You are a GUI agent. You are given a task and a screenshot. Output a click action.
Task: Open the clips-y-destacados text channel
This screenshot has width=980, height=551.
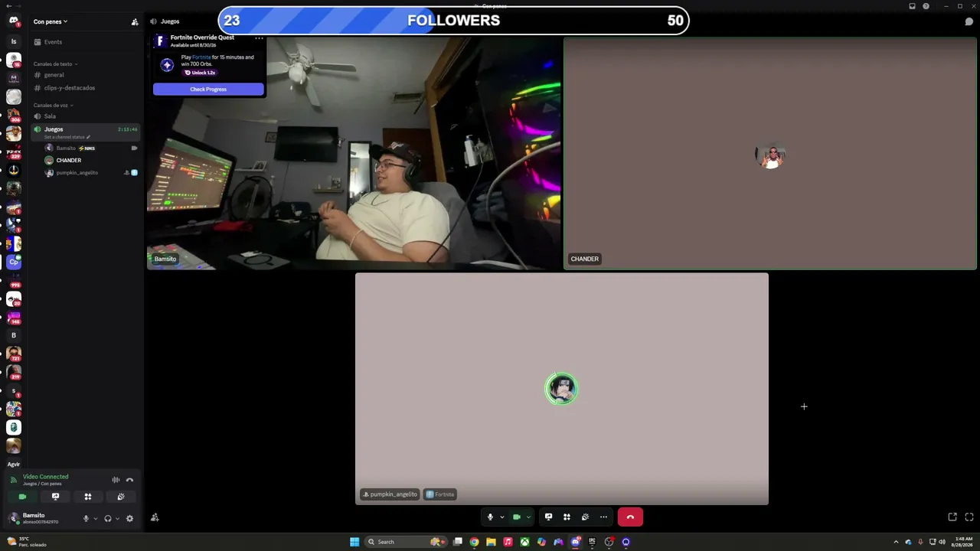pyautogui.click(x=86, y=88)
